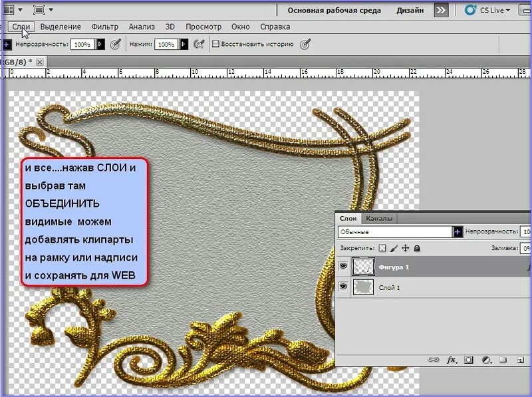
Task: Open the Выделение menu
Action: point(61,27)
